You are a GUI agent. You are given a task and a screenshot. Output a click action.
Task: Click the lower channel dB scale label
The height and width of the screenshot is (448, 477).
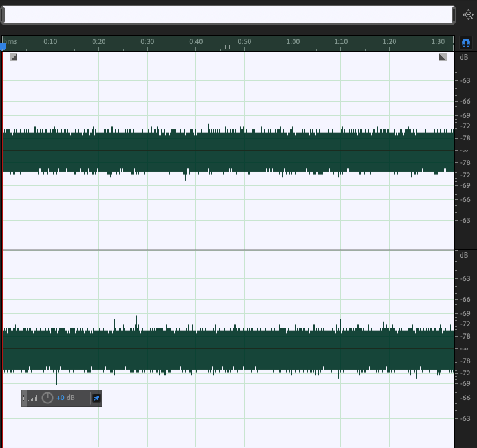click(463, 255)
